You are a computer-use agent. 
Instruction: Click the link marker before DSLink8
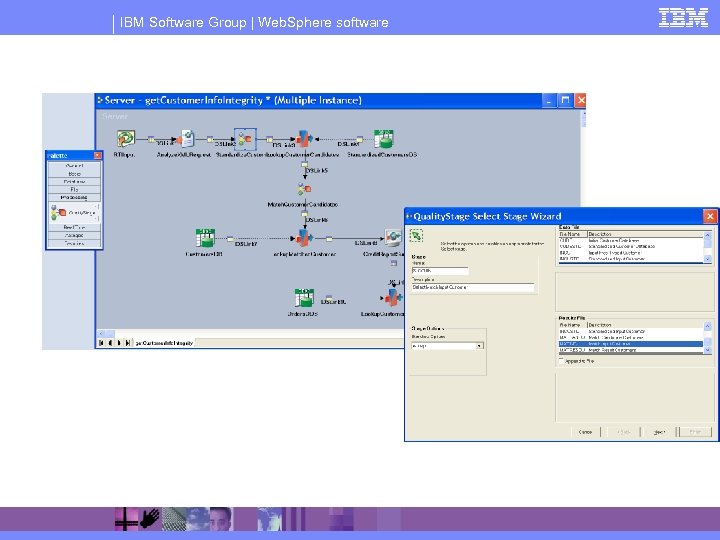pos(329,239)
